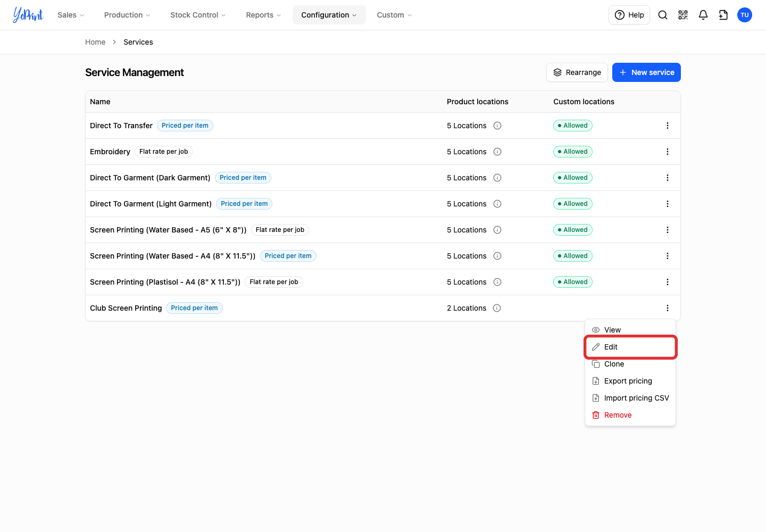Click the Rearrange button
The height and width of the screenshot is (532, 766).
(577, 72)
